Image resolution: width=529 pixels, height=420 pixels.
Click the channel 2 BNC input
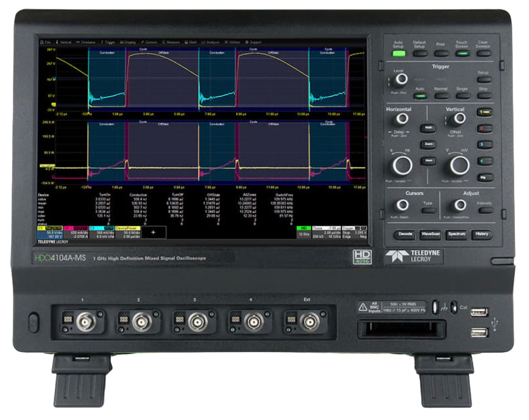[141, 322]
